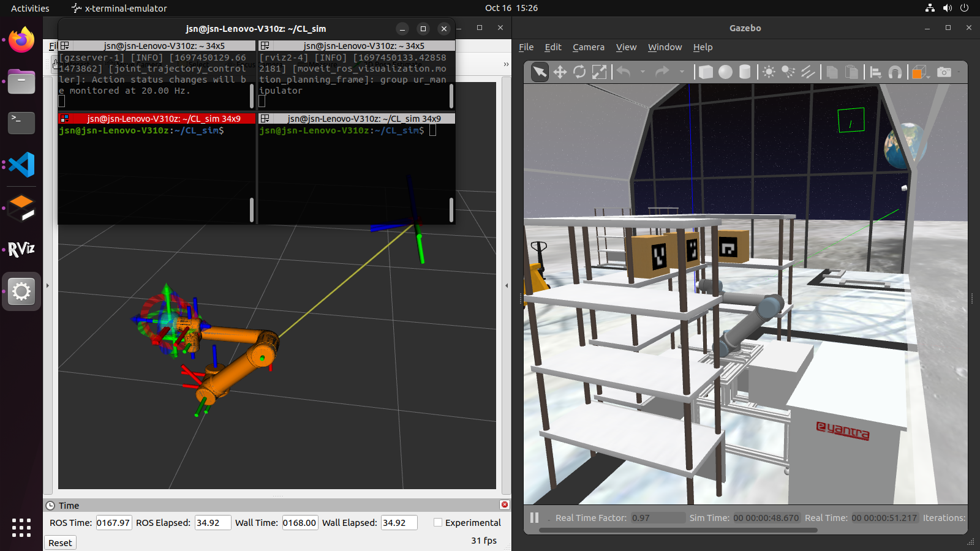Viewport: 980px width, 551px height.
Task: Take a screenshot with camera icon
Action: [x=944, y=72]
